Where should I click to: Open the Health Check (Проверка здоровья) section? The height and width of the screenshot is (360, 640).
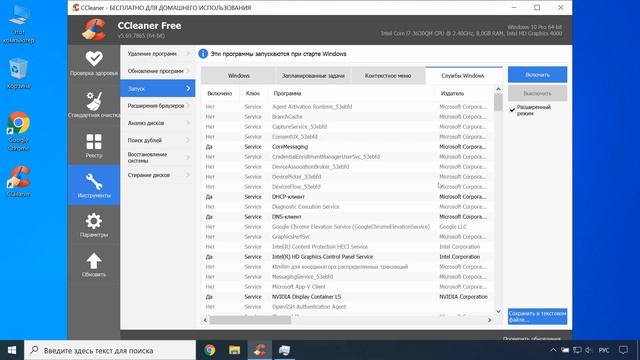coord(94,63)
